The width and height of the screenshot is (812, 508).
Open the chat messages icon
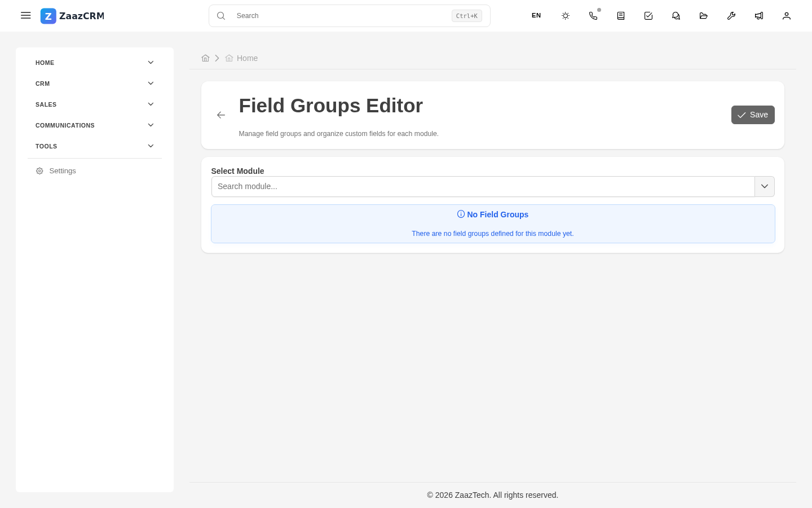(676, 16)
